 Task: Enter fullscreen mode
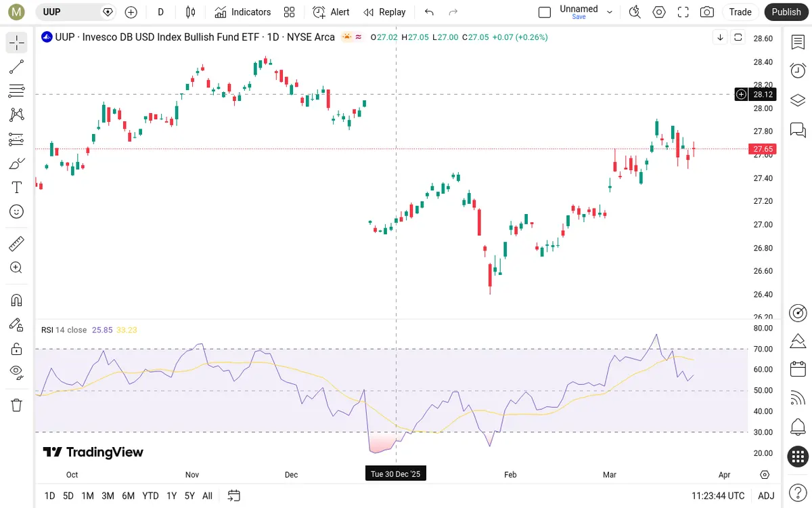(683, 12)
